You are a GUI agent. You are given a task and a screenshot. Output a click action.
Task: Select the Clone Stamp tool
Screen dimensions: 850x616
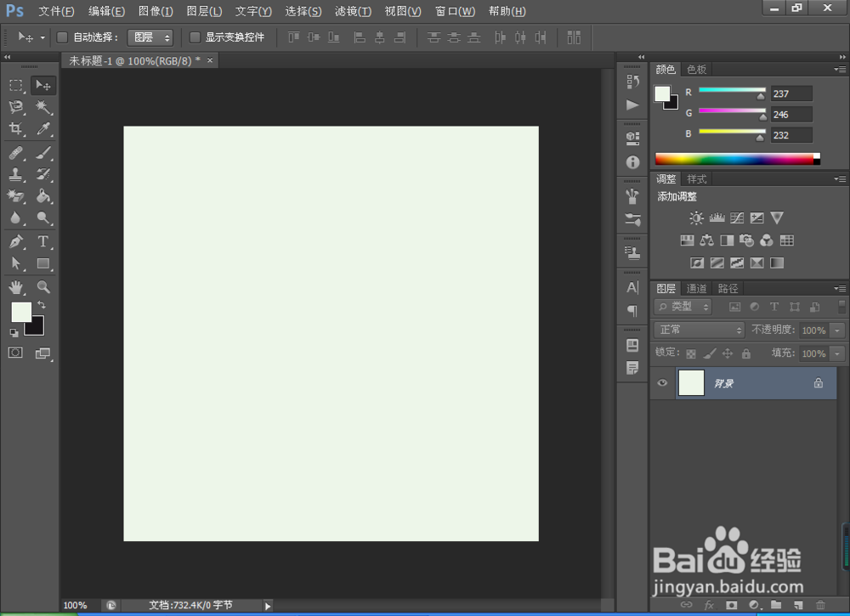coord(15,174)
